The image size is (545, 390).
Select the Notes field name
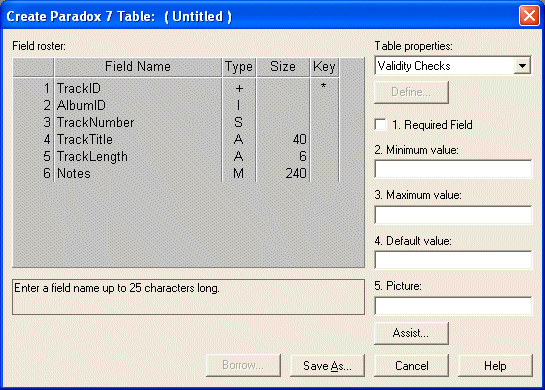pyautogui.click(x=74, y=173)
